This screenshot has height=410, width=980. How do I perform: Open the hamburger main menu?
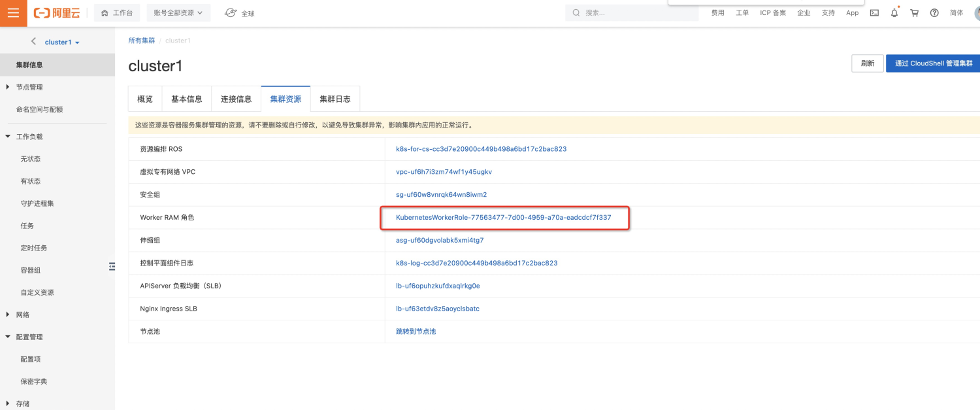coord(13,13)
